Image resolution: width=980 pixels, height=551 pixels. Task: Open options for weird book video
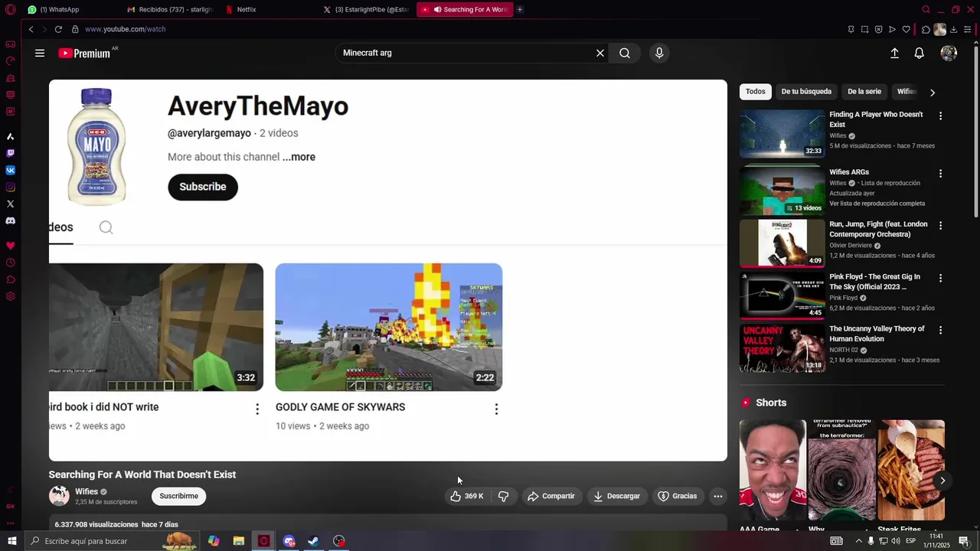pos(257,409)
